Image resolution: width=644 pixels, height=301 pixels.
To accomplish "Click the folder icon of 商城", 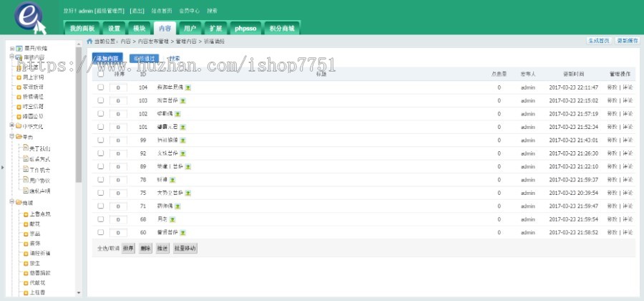I will [x=19, y=202].
